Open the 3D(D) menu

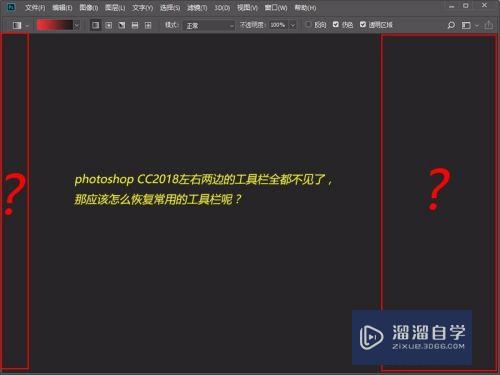point(222,7)
